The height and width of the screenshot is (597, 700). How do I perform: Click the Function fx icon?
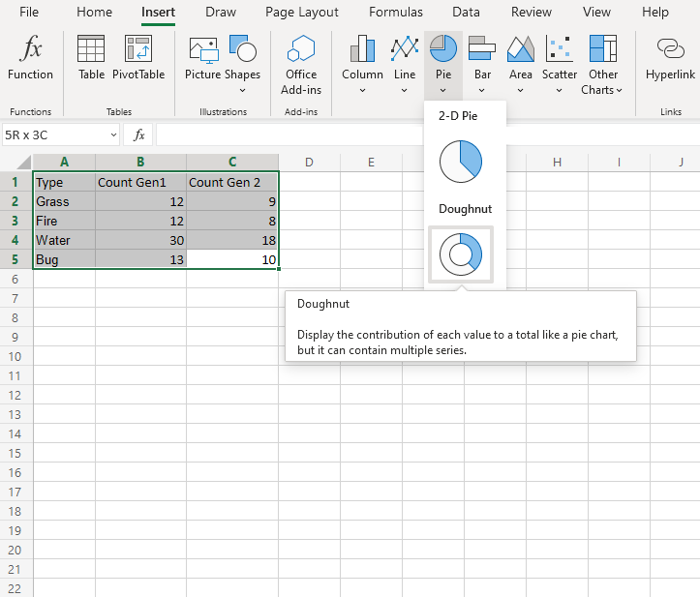(x=31, y=49)
